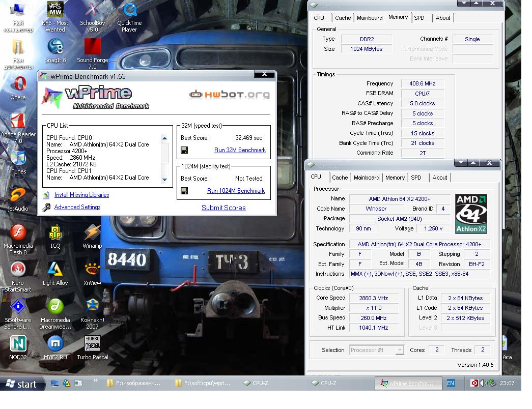Open Advanced Settings in wPrime

click(77, 207)
